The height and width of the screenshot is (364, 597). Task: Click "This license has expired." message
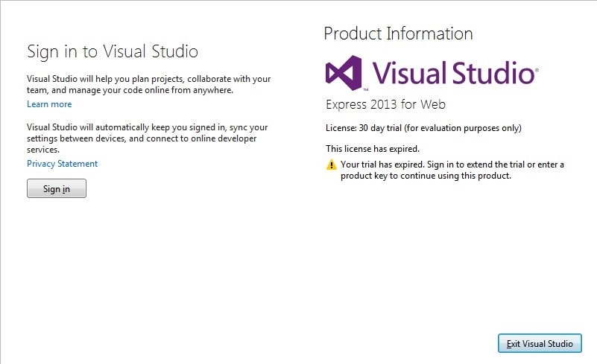coord(373,148)
